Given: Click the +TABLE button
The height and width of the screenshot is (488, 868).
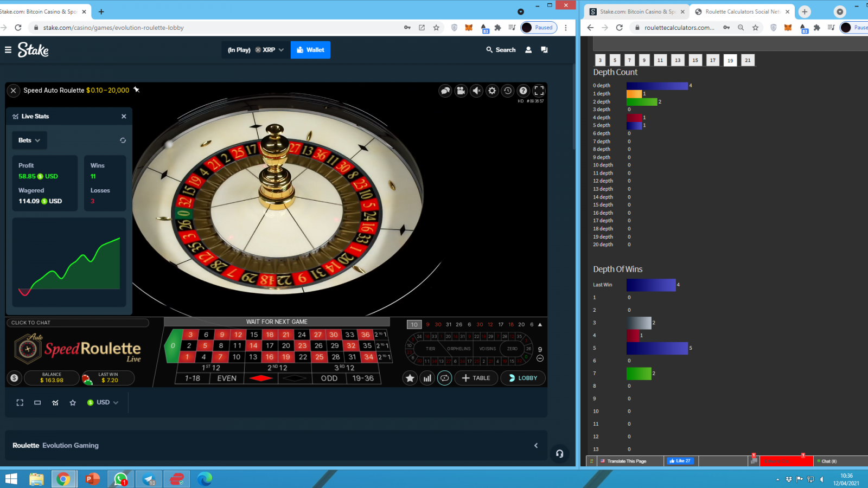Looking at the screenshot, I should pyautogui.click(x=476, y=378).
